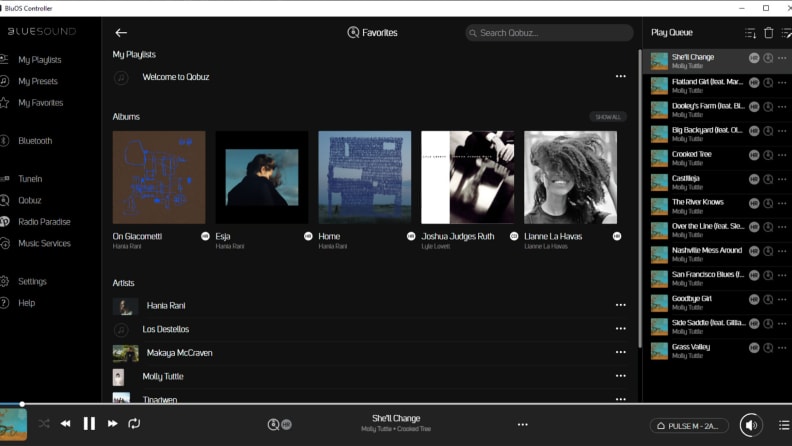792x446 pixels.
Task: Click Qobuz icon on Goodbye Girl track
Action: (x=768, y=300)
